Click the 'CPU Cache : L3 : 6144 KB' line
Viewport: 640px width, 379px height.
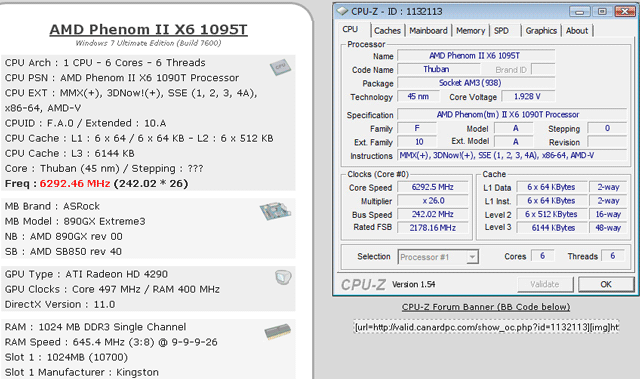pyautogui.click(x=69, y=153)
